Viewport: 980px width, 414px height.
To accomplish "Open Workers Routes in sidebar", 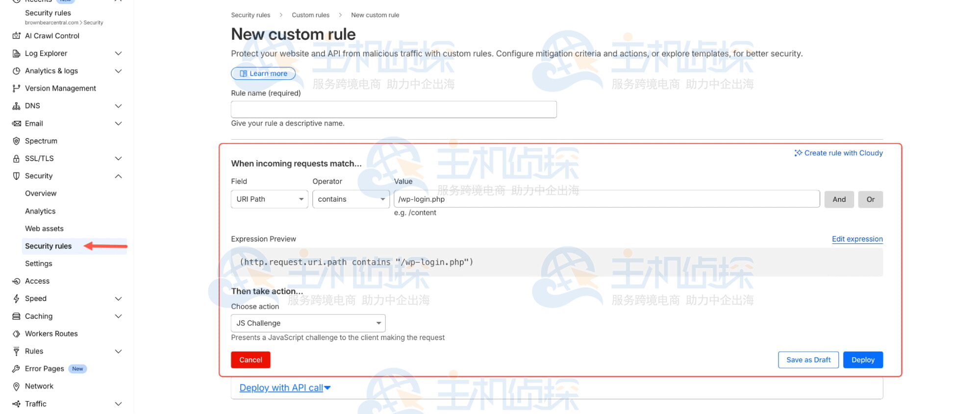I will 51,334.
